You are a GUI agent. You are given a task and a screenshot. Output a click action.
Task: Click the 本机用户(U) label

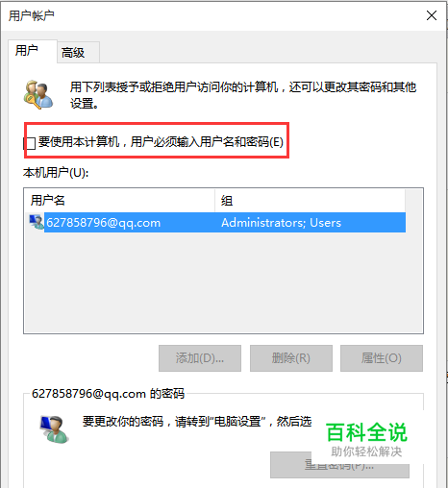pyautogui.click(x=56, y=173)
